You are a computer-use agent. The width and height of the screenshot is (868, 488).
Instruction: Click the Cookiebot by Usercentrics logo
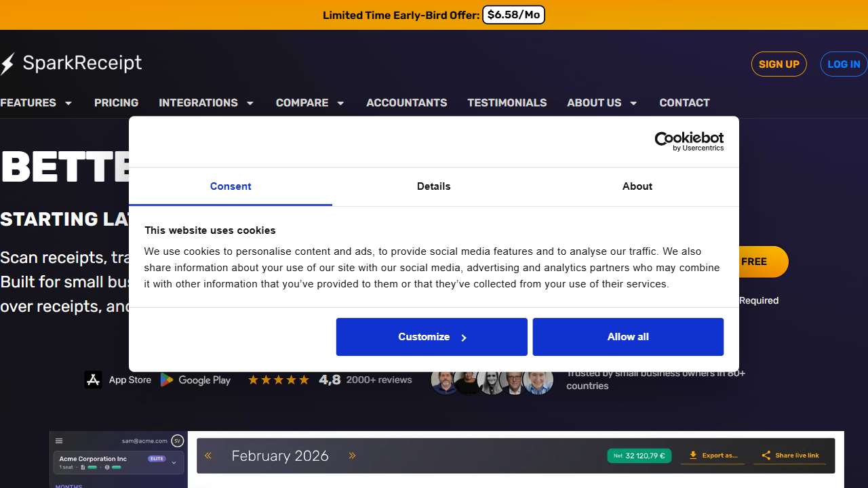(x=688, y=141)
